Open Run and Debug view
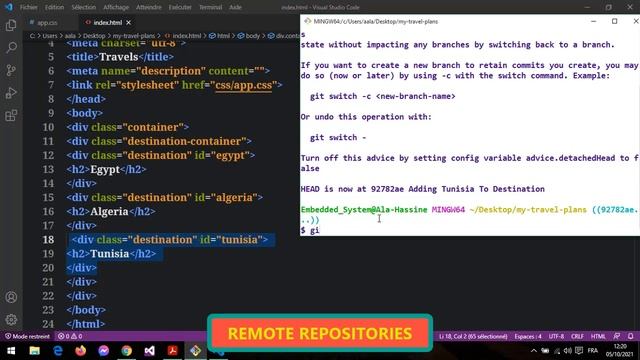The height and width of the screenshot is (360, 640). 11,93
